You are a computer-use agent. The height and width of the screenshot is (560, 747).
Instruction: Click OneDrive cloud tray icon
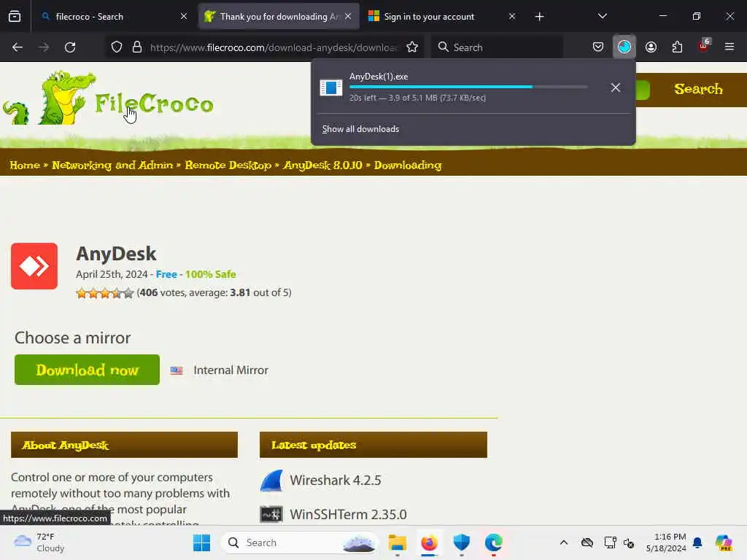[587, 542]
